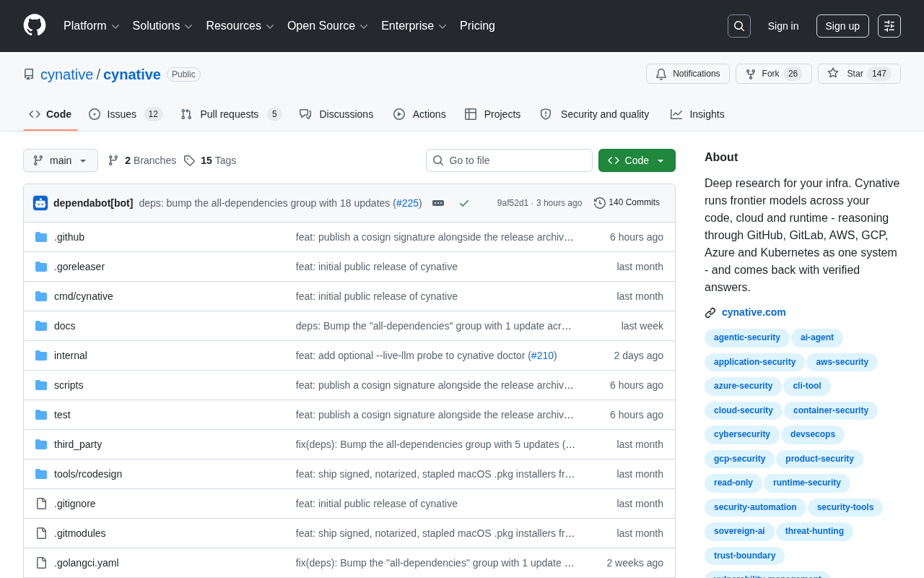Select the aws-security topic tag
This screenshot has height=578, width=924.
(x=842, y=362)
